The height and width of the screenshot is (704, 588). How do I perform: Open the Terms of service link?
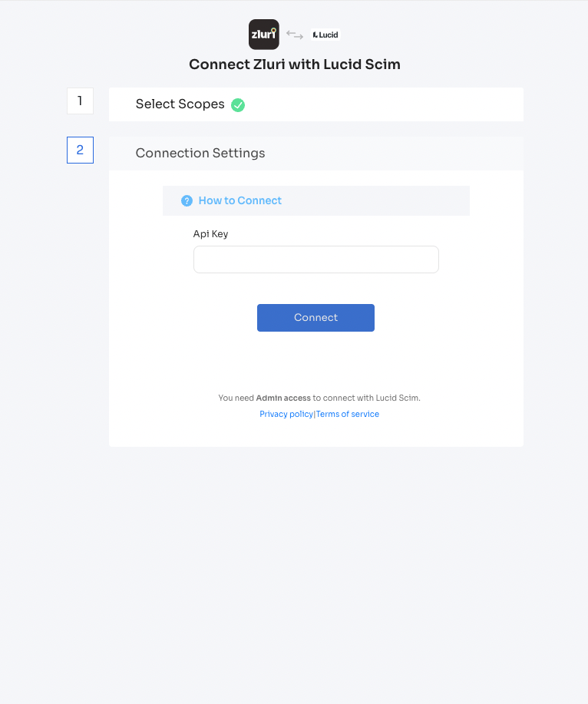tap(348, 414)
